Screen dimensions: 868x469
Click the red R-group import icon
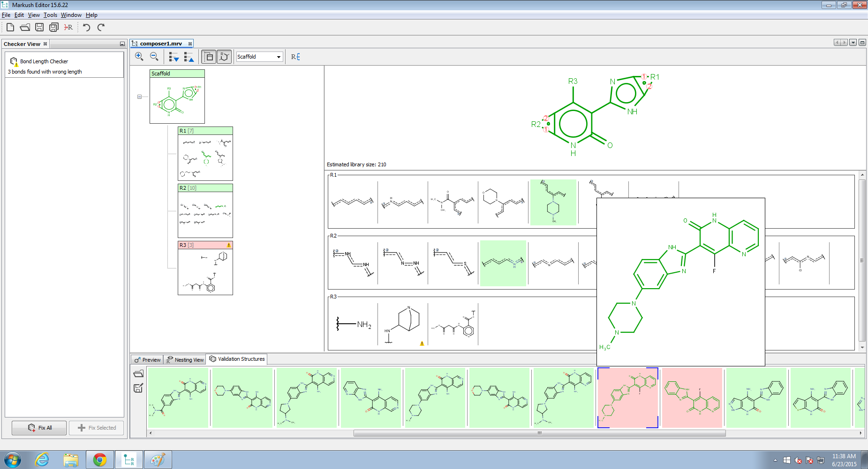(68, 27)
